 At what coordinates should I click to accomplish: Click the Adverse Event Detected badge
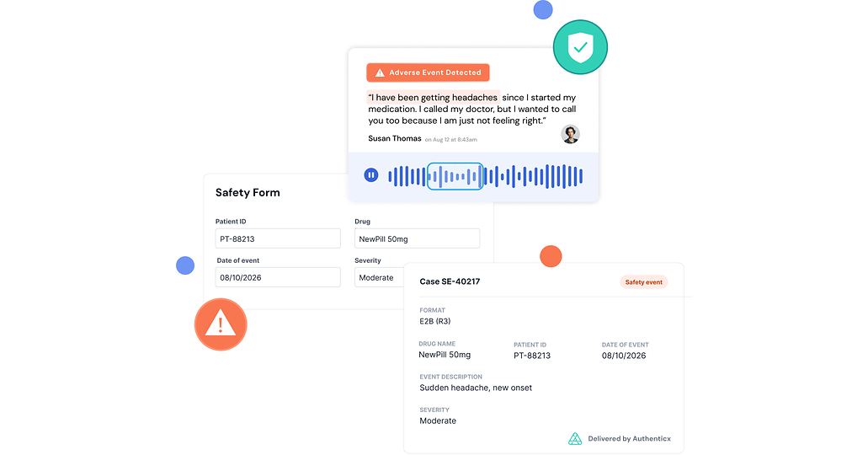pos(428,72)
